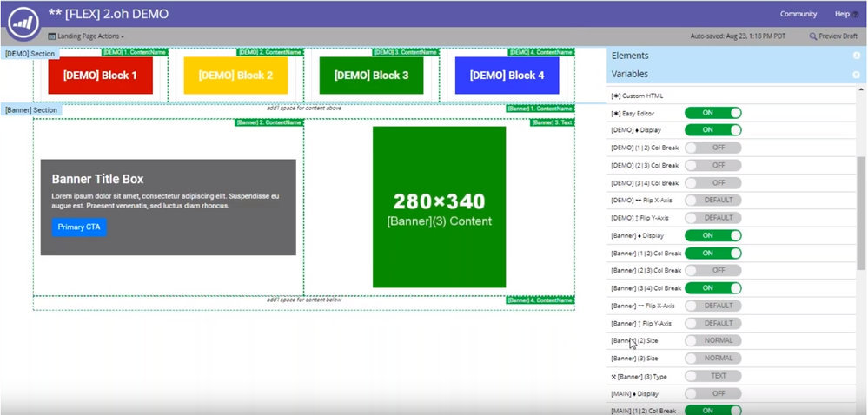Click the scroll up arrow in Variables panel
This screenshot has width=868, height=415.
(862, 89)
